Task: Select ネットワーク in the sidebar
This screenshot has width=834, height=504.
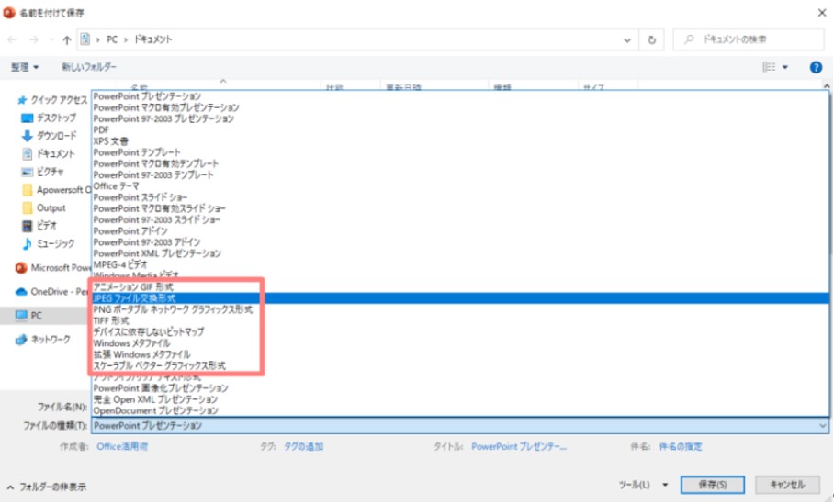Action: [51, 339]
